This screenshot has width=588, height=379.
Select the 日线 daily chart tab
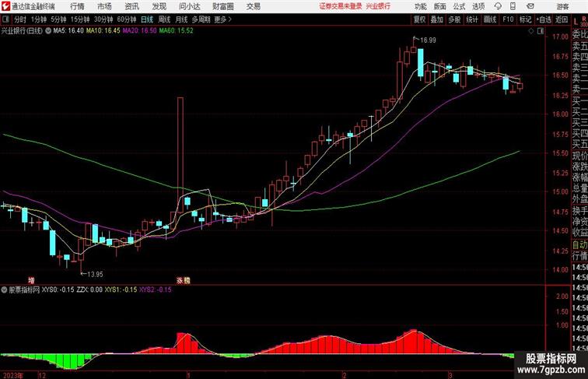147,19
